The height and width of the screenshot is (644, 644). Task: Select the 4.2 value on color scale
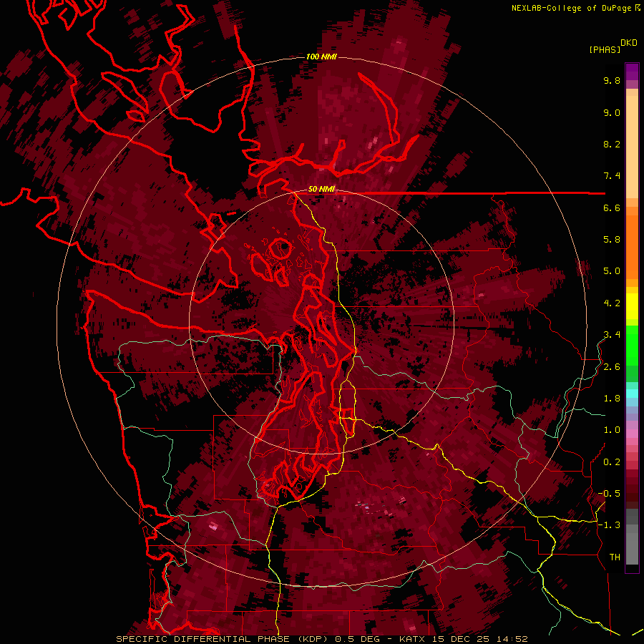pyautogui.click(x=612, y=303)
